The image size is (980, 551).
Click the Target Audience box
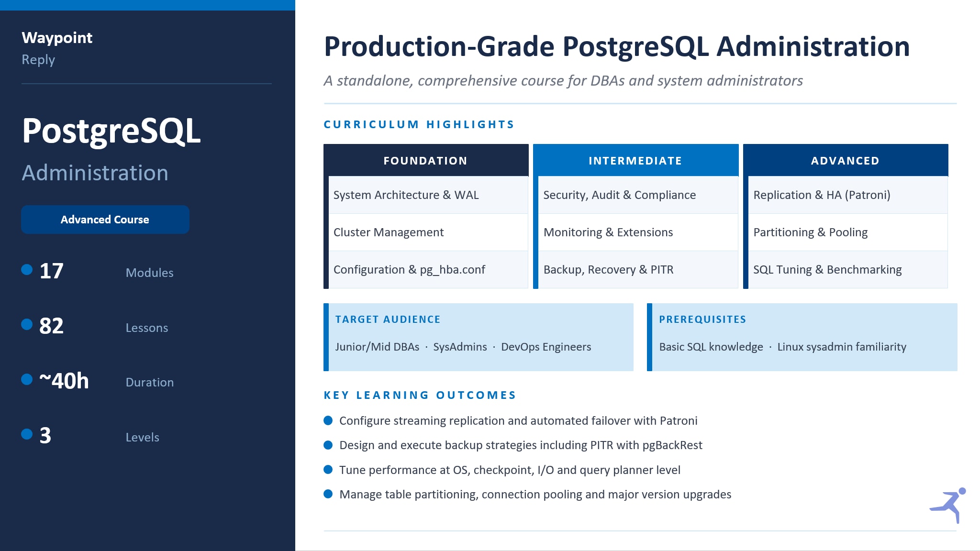pyautogui.click(x=479, y=337)
